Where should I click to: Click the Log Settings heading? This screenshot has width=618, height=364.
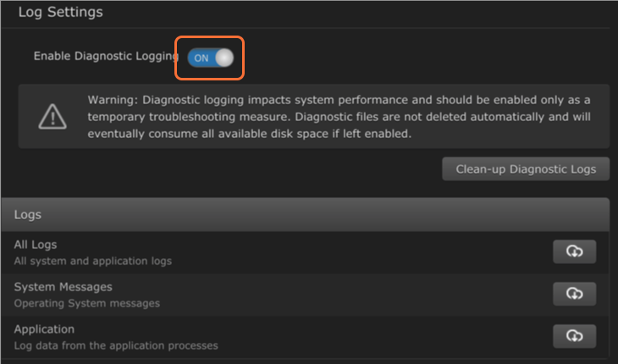point(60,13)
